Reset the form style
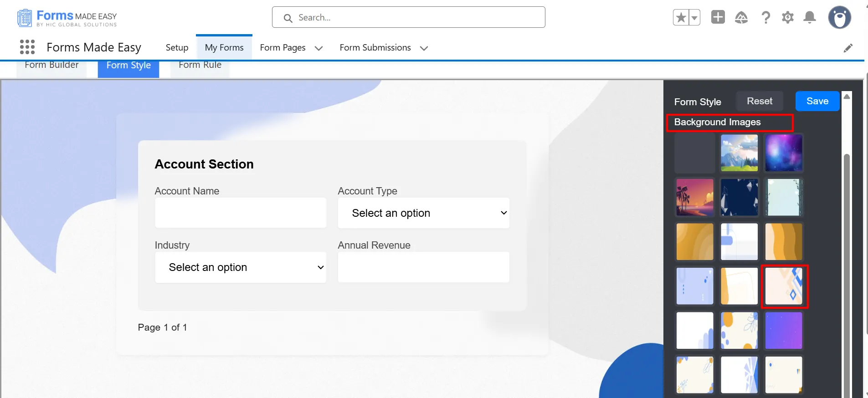 coord(759,101)
